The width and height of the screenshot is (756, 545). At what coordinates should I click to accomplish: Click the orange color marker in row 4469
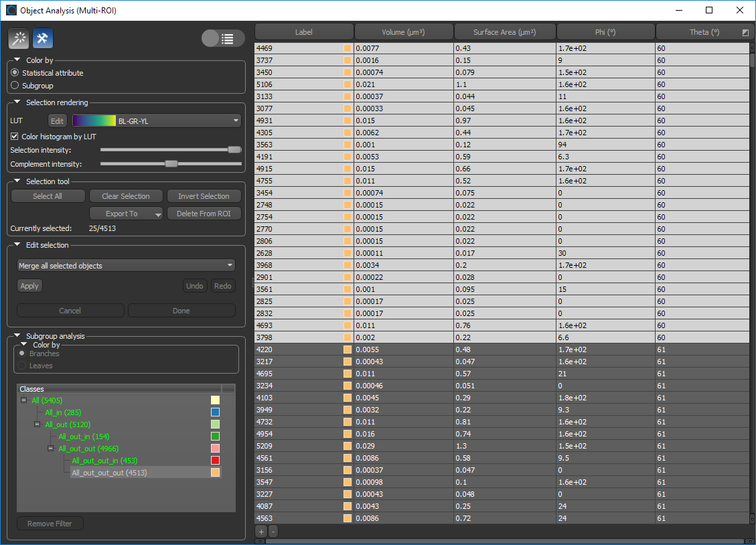coord(348,48)
